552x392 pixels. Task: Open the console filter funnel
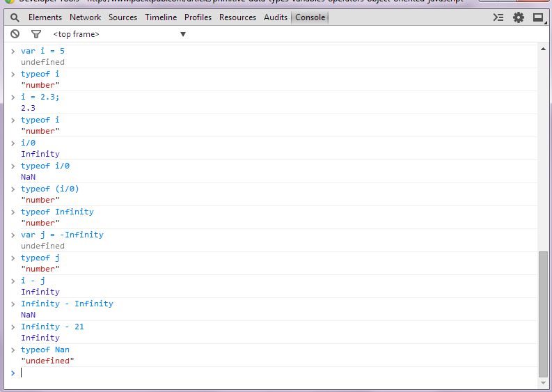point(36,34)
